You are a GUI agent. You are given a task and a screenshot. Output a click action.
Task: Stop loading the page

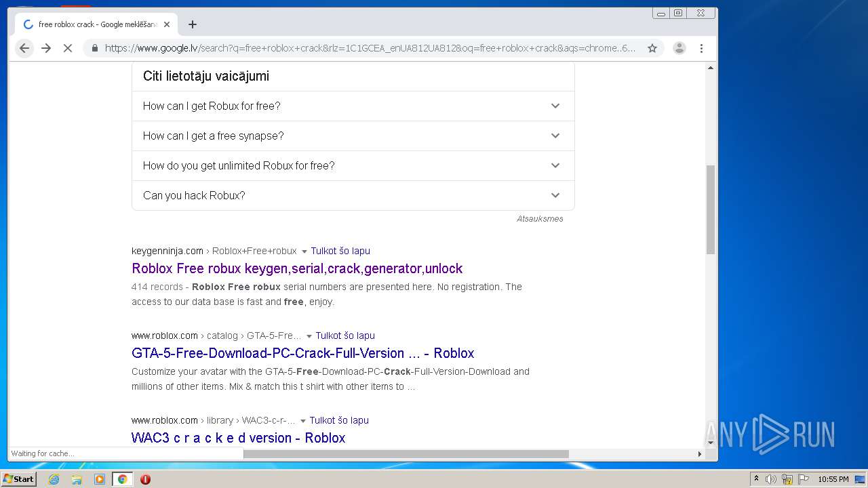pos(68,48)
